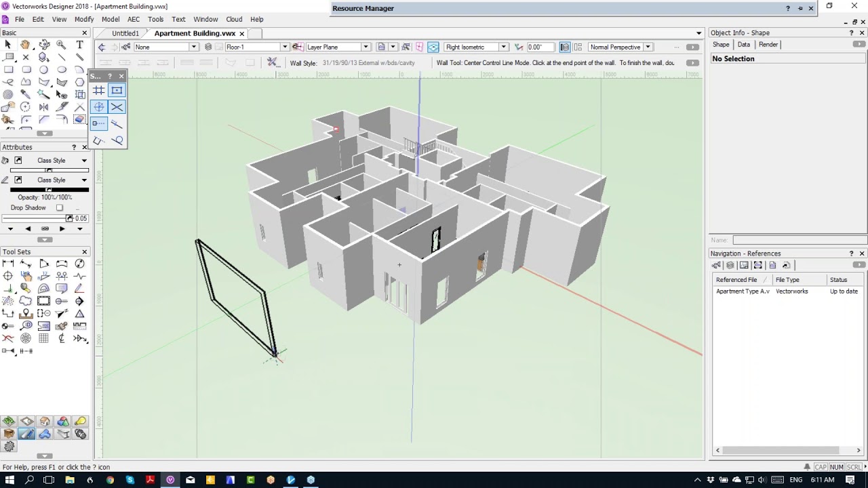The height and width of the screenshot is (488, 868).
Task: Click the Name field in Object Info
Action: click(799, 240)
